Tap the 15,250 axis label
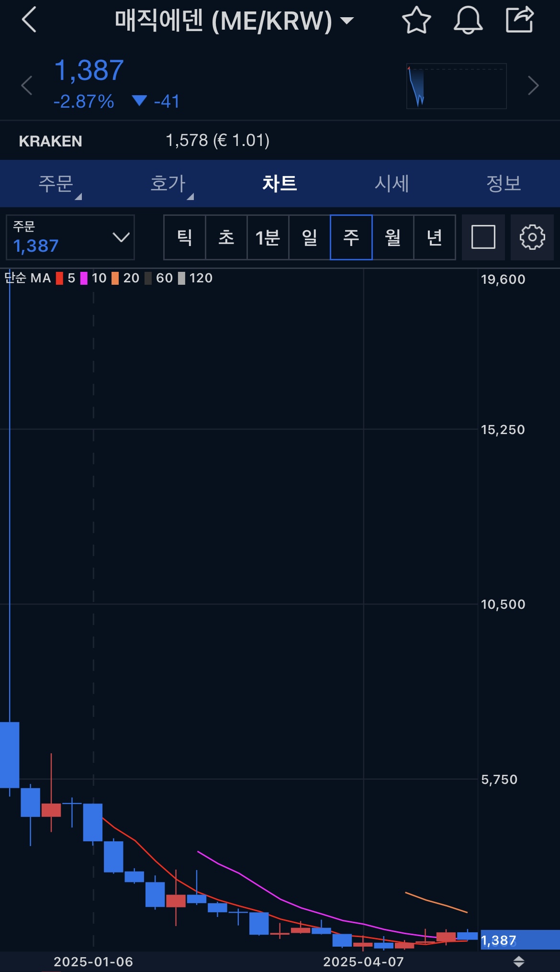 [x=503, y=430]
